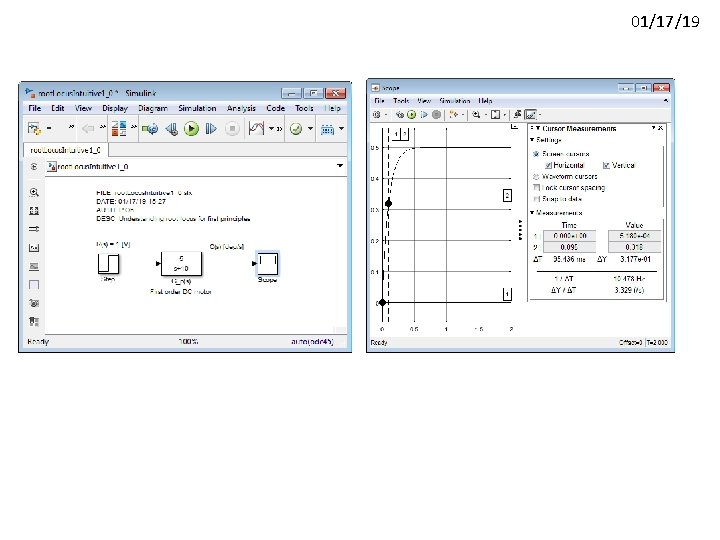Click the Triggers icon in Scope toolbar
Viewport: 720px width, 540px height.
click(518, 115)
